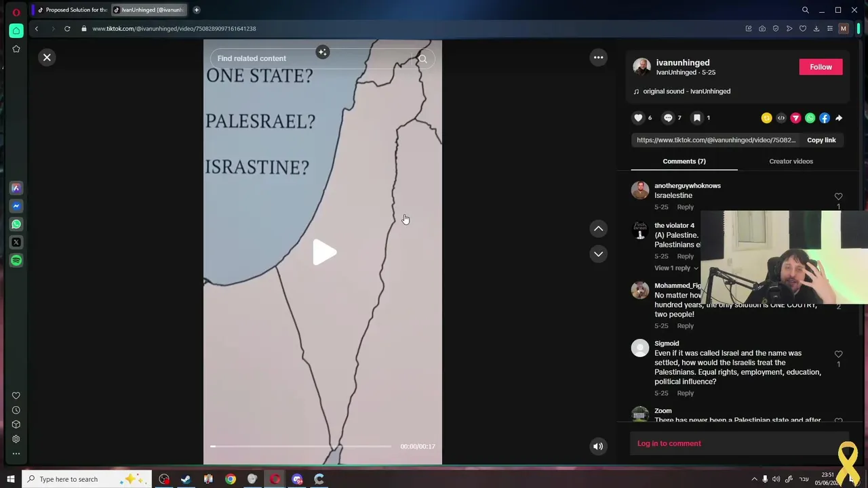Viewport: 868px width, 488px height.
Task: Reply to anotherguywhoknows' comment
Action: (685, 207)
